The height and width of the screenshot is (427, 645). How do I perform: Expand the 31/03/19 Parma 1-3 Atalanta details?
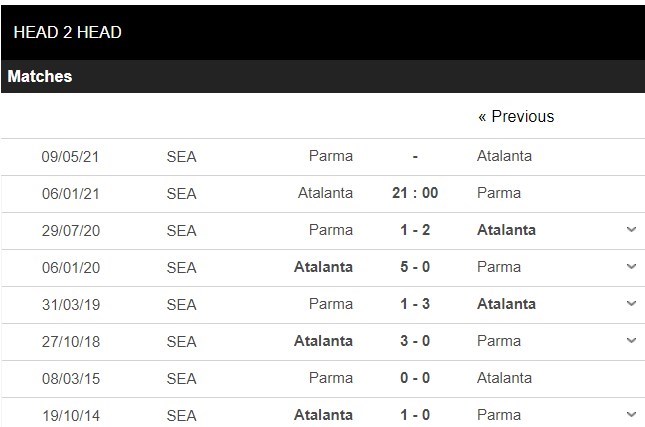(631, 304)
